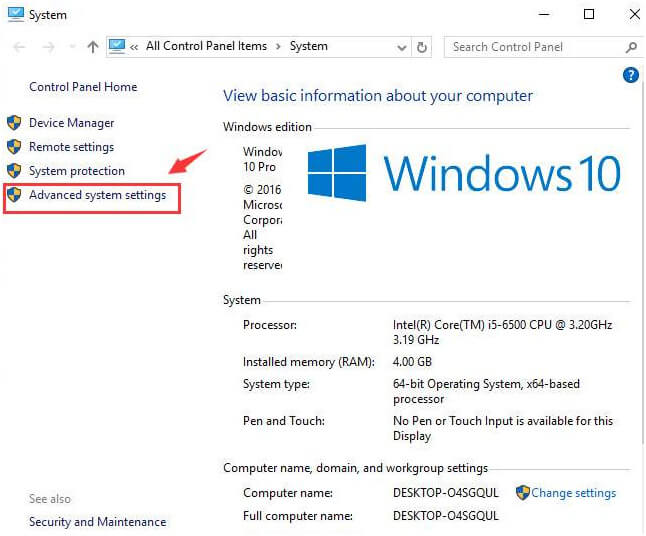Click the Change settings link
The image size is (646, 536).
click(x=573, y=493)
